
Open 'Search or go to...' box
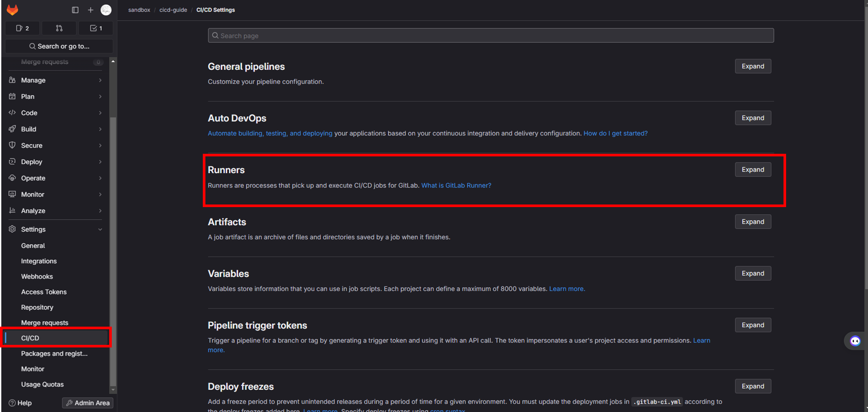click(59, 46)
